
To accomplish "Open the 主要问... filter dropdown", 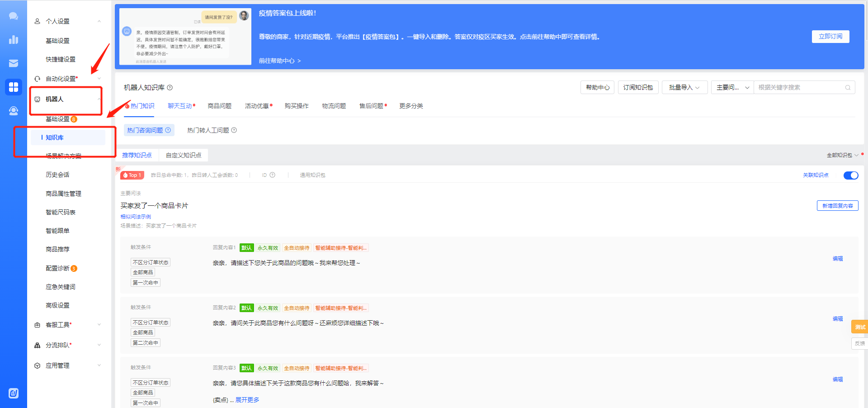I will pos(732,88).
